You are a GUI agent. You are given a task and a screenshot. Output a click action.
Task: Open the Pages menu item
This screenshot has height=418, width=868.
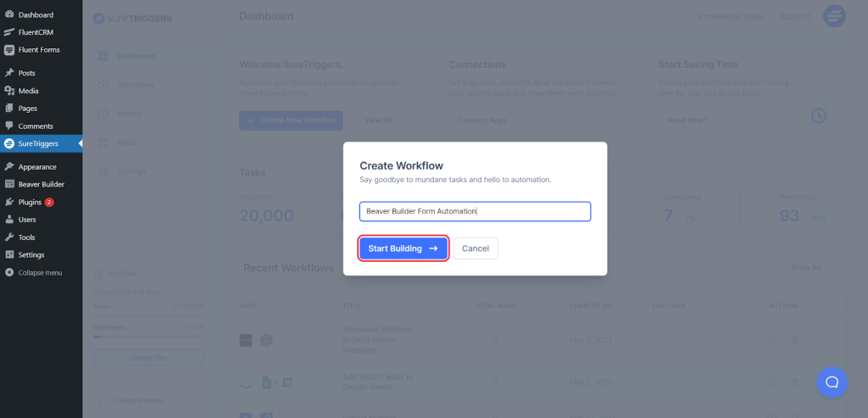click(27, 109)
